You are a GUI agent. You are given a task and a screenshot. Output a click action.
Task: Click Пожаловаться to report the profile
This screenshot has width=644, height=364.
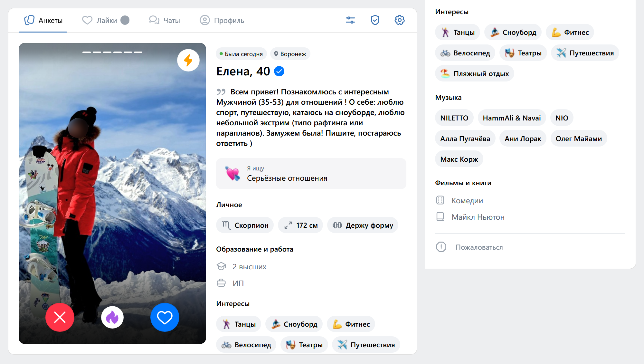point(479,247)
